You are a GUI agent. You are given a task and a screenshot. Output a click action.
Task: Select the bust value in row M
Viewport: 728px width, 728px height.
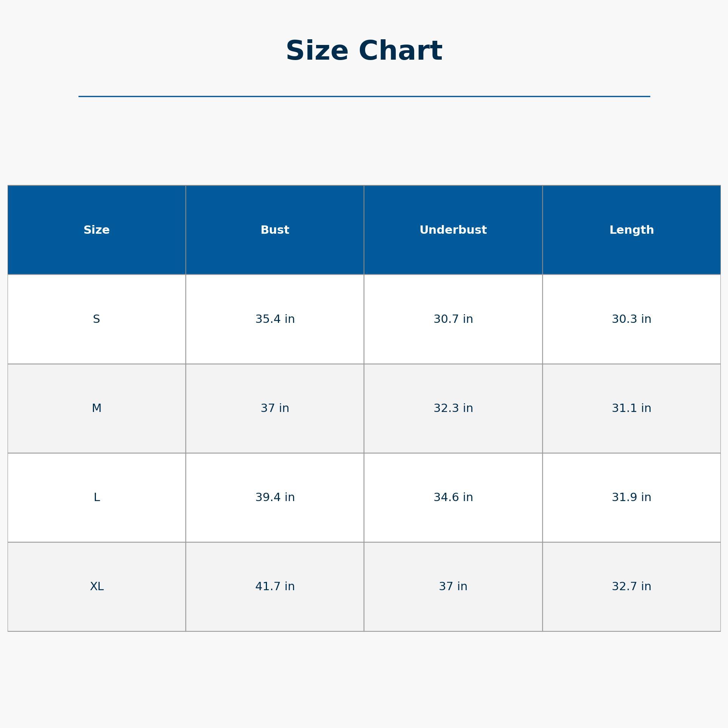coord(275,408)
